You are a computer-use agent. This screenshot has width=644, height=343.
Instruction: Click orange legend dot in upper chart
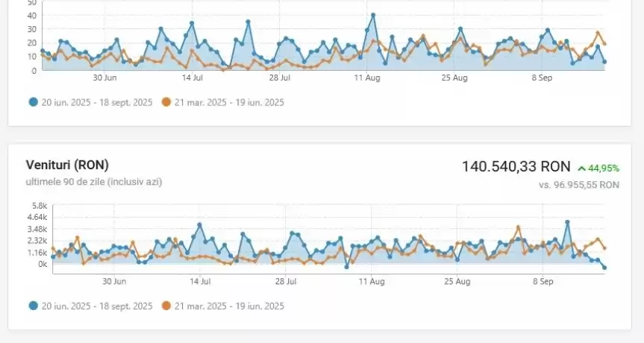pyautogui.click(x=166, y=102)
